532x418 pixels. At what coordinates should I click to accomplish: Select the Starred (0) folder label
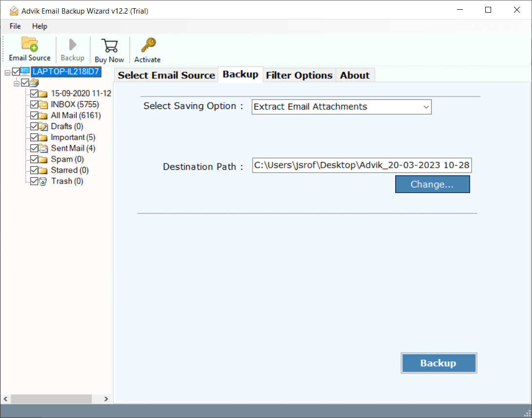click(x=70, y=170)
